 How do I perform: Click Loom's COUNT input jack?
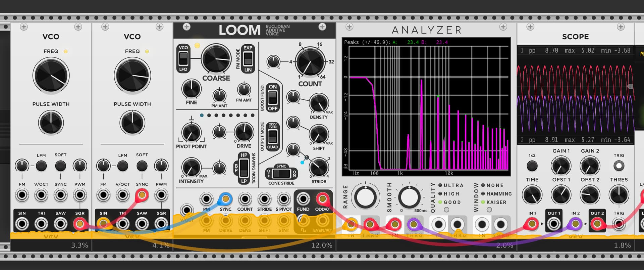(x=245, y=199)
